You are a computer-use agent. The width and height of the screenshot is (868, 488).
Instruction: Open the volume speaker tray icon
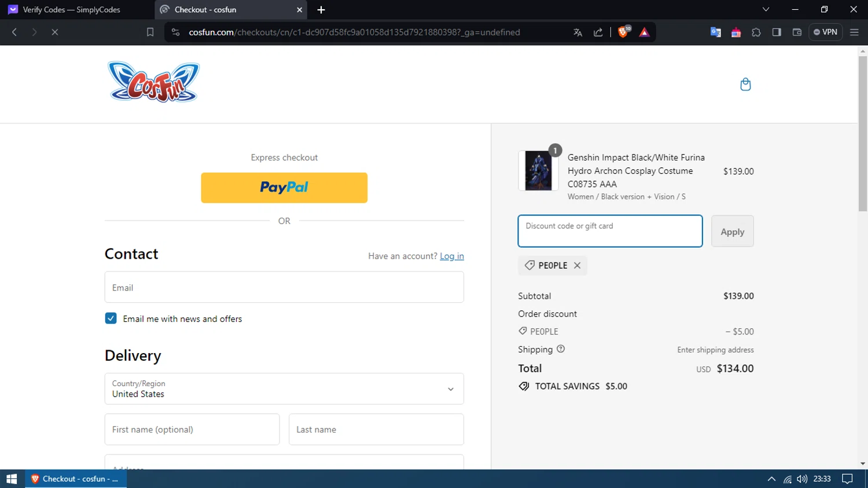802,479
